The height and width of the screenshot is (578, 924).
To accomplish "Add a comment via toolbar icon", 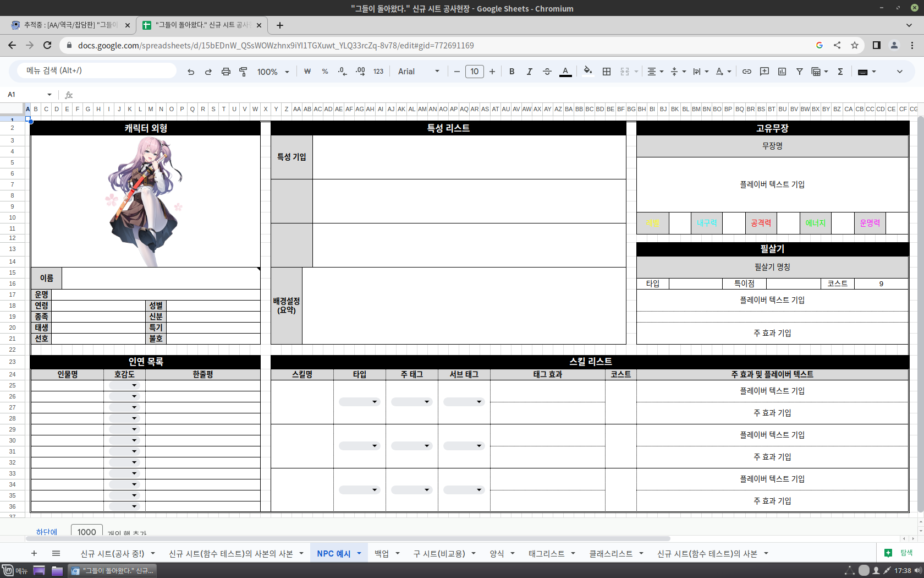I will coord(764,72).
